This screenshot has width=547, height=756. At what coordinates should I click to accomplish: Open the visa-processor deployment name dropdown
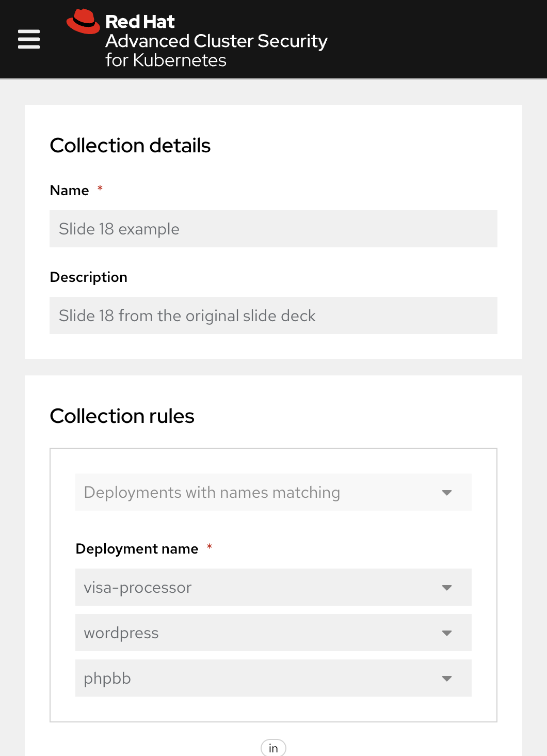pyautogui.click(x=258, y=588)
